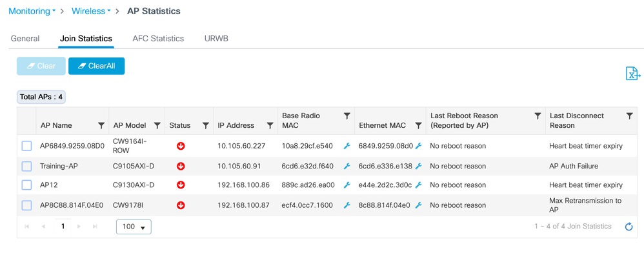Filter the Status column
The image size is (644, 275).
pyautogui.click(x=206, y=126)
